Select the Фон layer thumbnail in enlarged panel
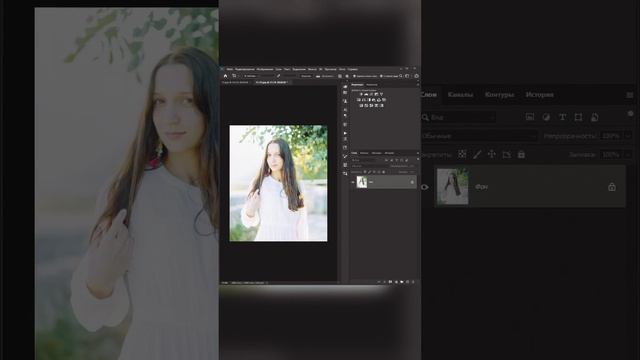Image resolution: width=640 pixels, height=360 pixels. pyautogui.click(x=453, y=187)
